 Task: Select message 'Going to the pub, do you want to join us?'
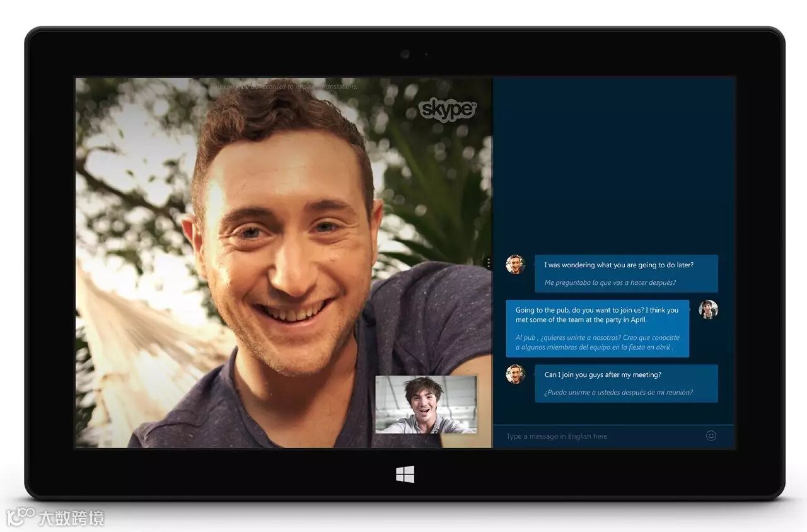pyautogui.click(x=597, y=315)
